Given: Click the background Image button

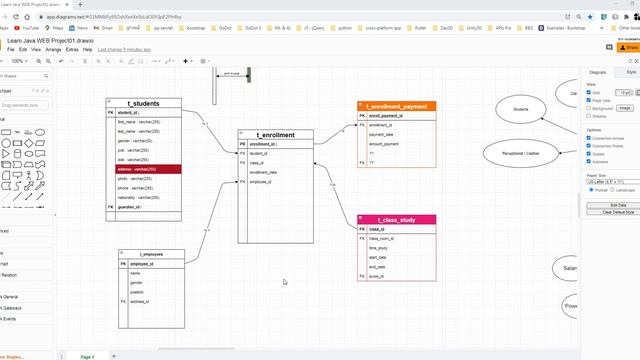Looking at the screenshot, I should [625, 108].
